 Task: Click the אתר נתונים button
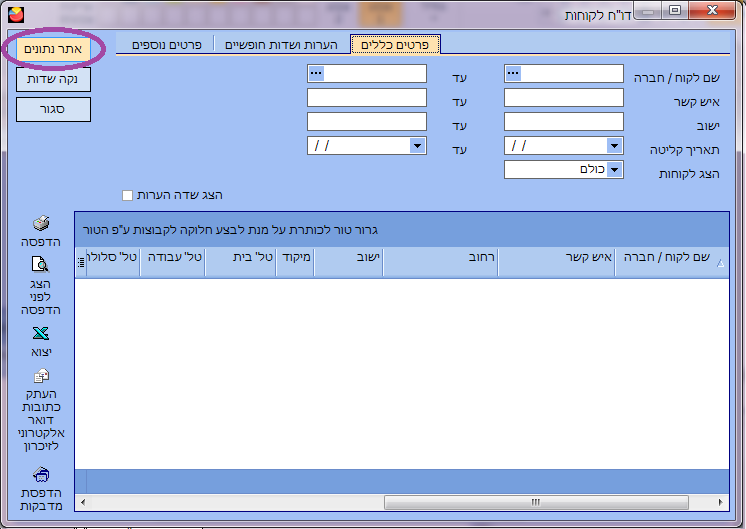[x=54, y=49]
